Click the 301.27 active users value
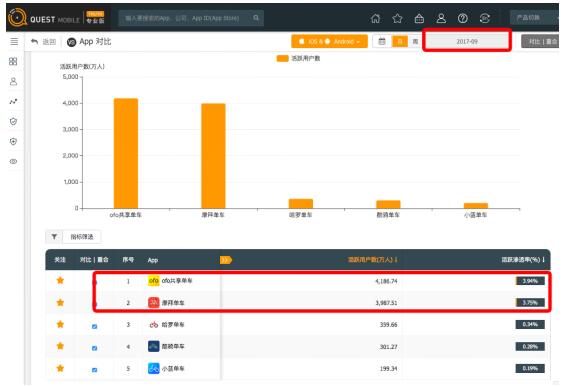The height and width of the screenshot is (386, 580). 388,347
